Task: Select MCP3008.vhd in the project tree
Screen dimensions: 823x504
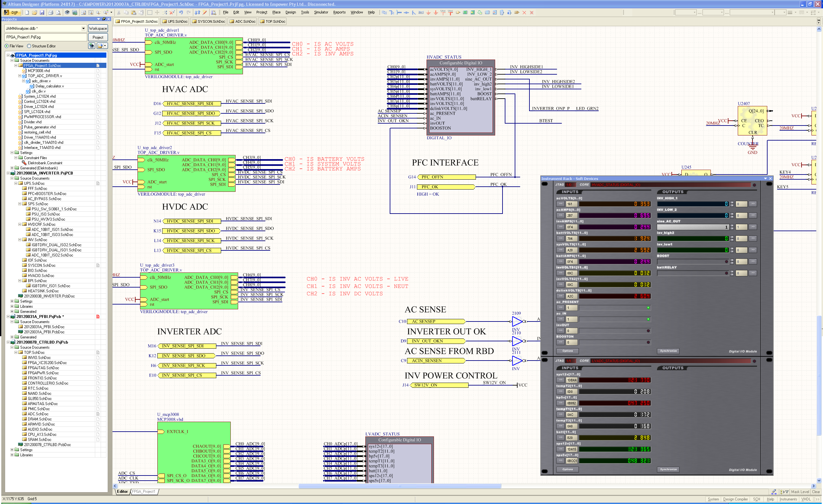Action: (39, 70)
